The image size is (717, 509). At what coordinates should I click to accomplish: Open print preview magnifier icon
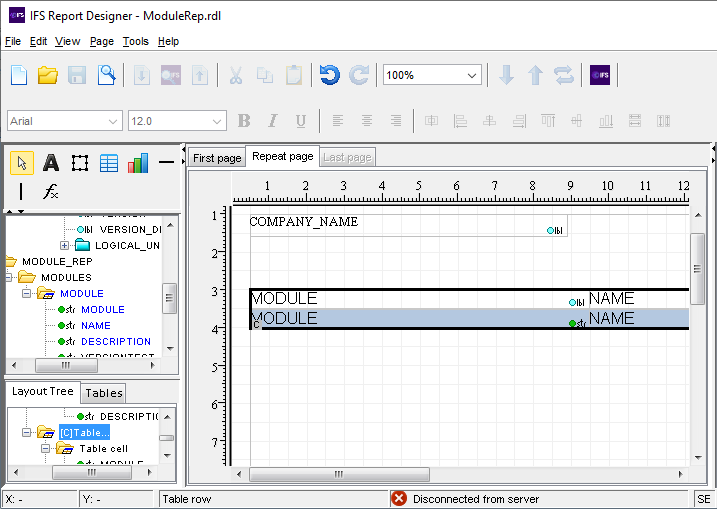click(x=106, y=75)
